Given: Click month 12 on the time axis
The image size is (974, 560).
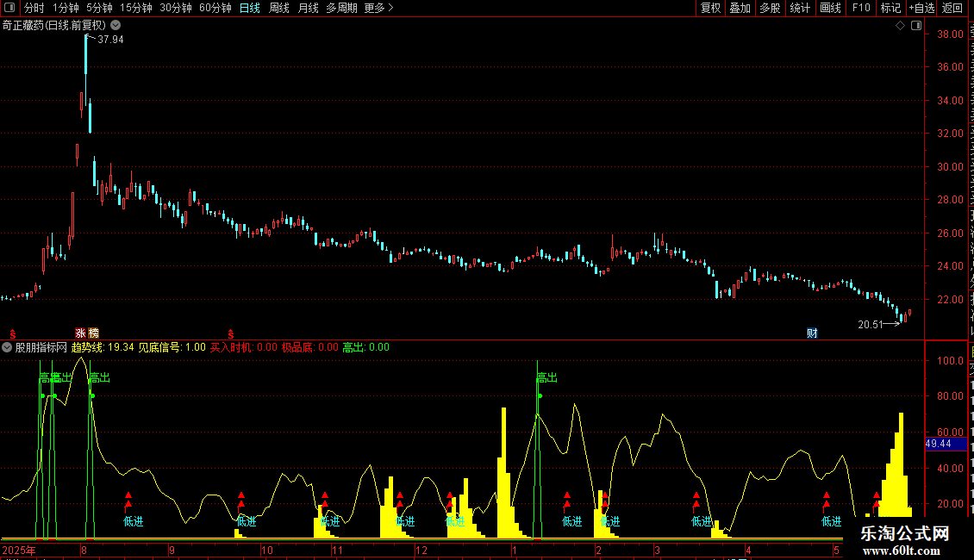Looking at the screenshot, I should 421,550.
